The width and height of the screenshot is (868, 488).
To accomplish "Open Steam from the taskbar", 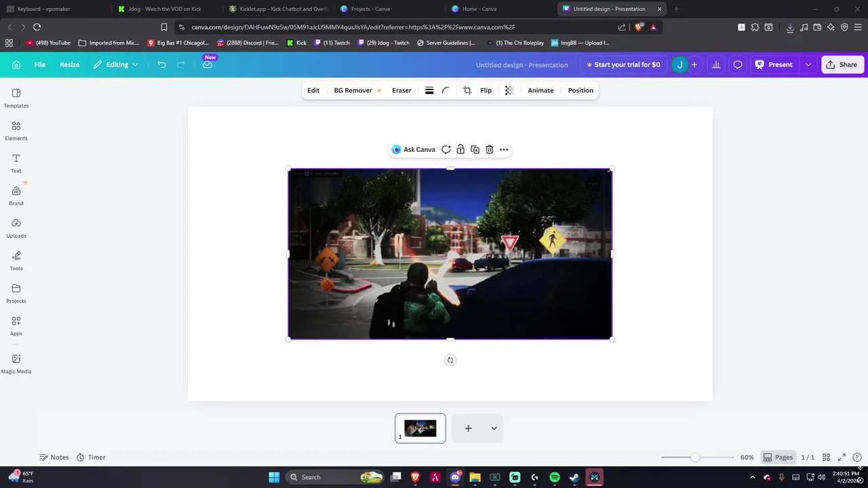I will pyautogui.click(x=574, y=477).
